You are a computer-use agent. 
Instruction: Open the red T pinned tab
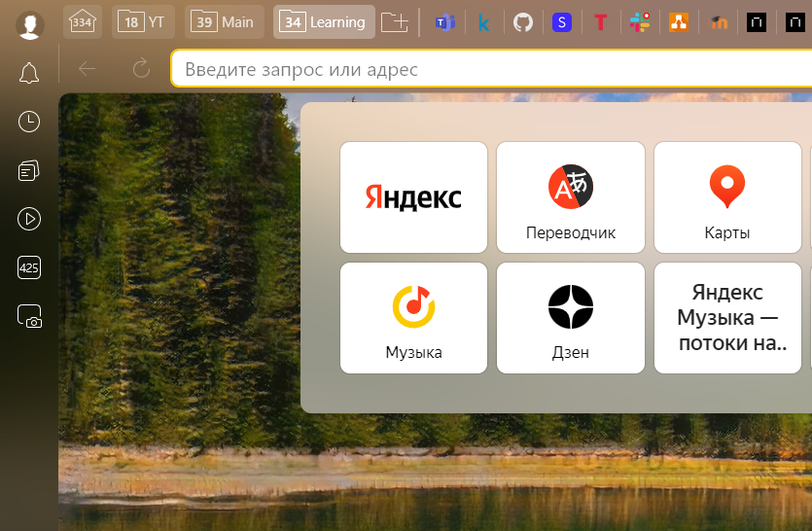(601, 22)
